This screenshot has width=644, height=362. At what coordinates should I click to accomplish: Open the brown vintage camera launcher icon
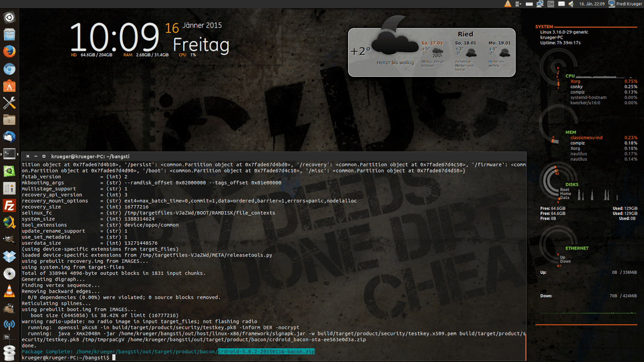(x=9, y=308)
